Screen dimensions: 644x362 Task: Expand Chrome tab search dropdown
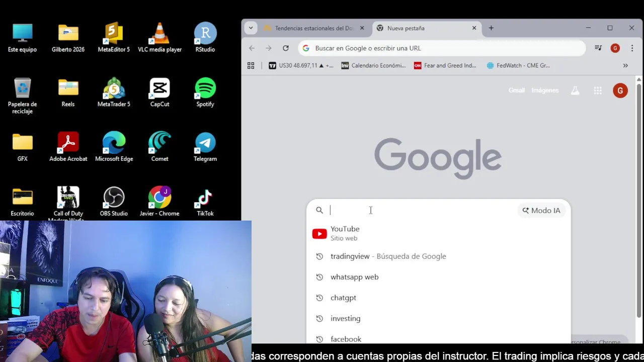coord(251,28)
